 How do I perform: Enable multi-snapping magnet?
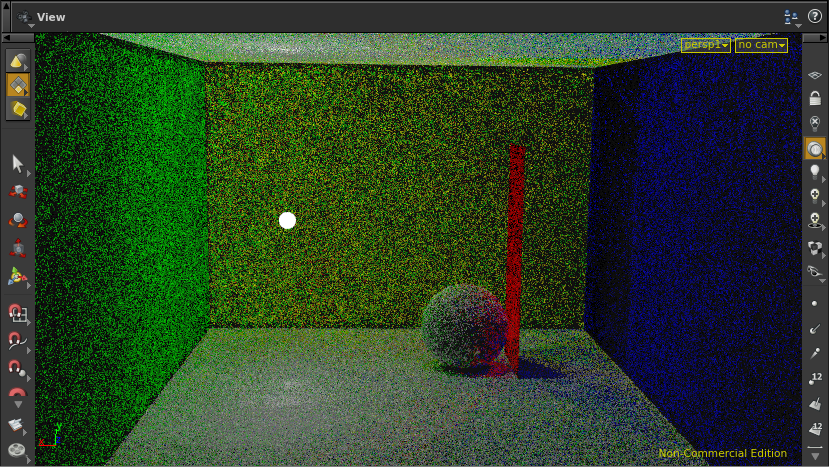17,393
